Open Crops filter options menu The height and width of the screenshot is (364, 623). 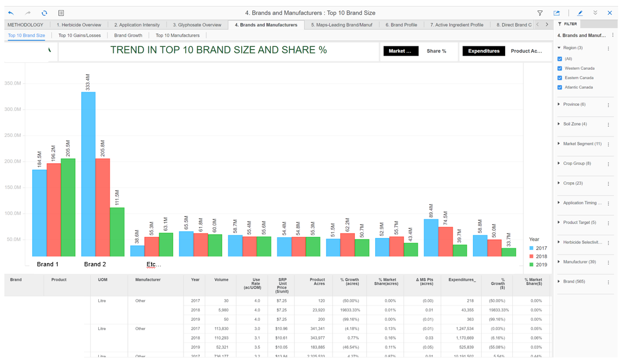(x=608, y=184)
